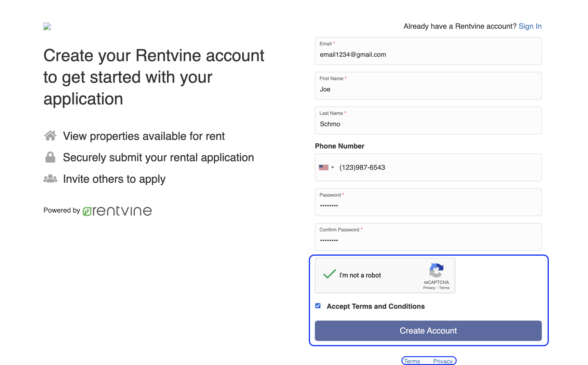Click the US flag in the phone field
This screenshot has height=365, width=588.
point(324,167)
